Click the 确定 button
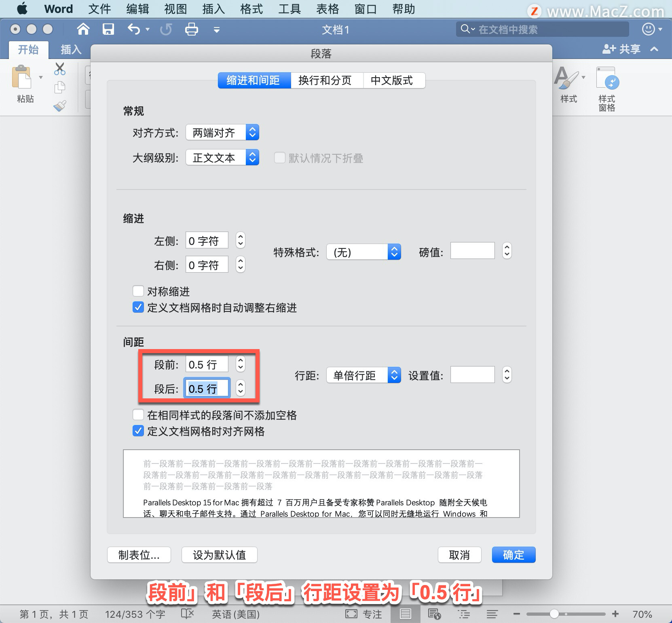The image size is (672, 623). tap(514, 555)
